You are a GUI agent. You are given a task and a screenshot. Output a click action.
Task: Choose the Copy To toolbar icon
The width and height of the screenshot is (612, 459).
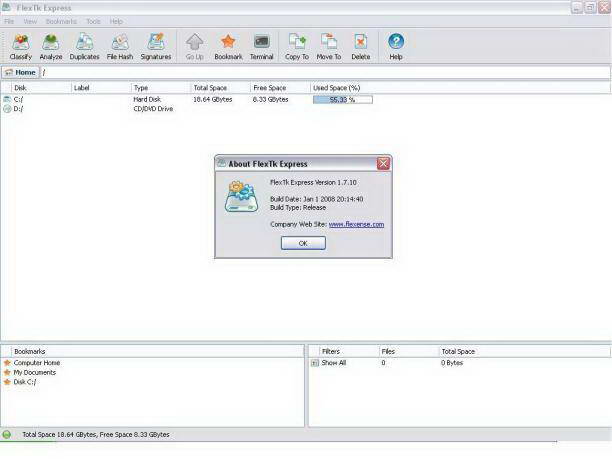pos(297,47)
